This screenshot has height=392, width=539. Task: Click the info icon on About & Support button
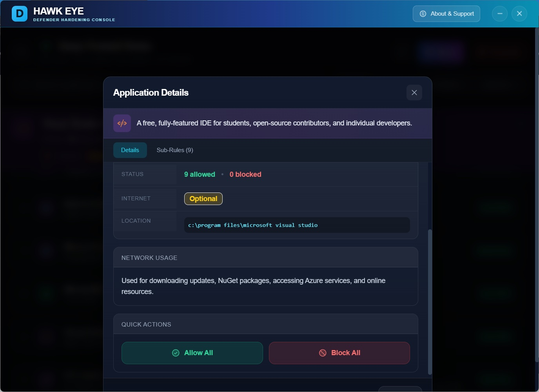point(423,13)
